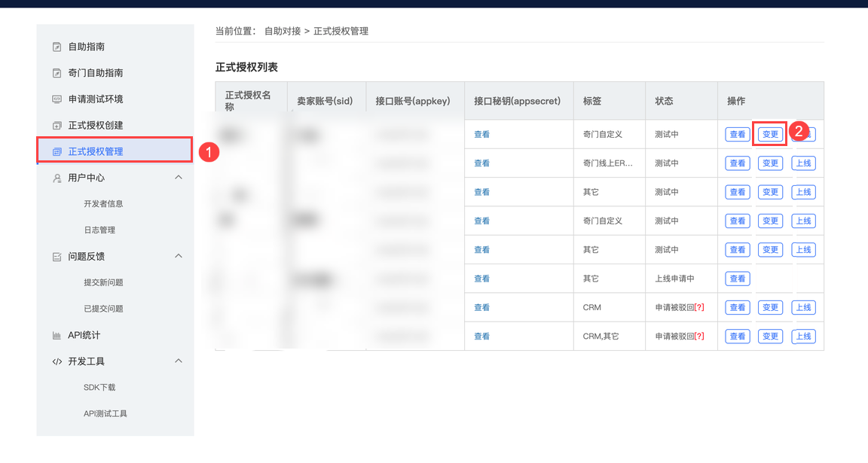
Task: Click 上线 button for CRM row
Action: [803, 307]
